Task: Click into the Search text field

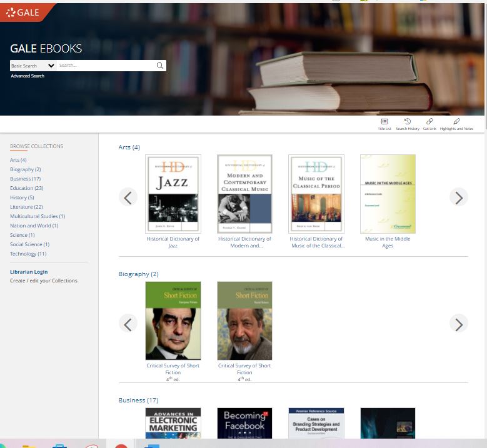Action: 106,66
